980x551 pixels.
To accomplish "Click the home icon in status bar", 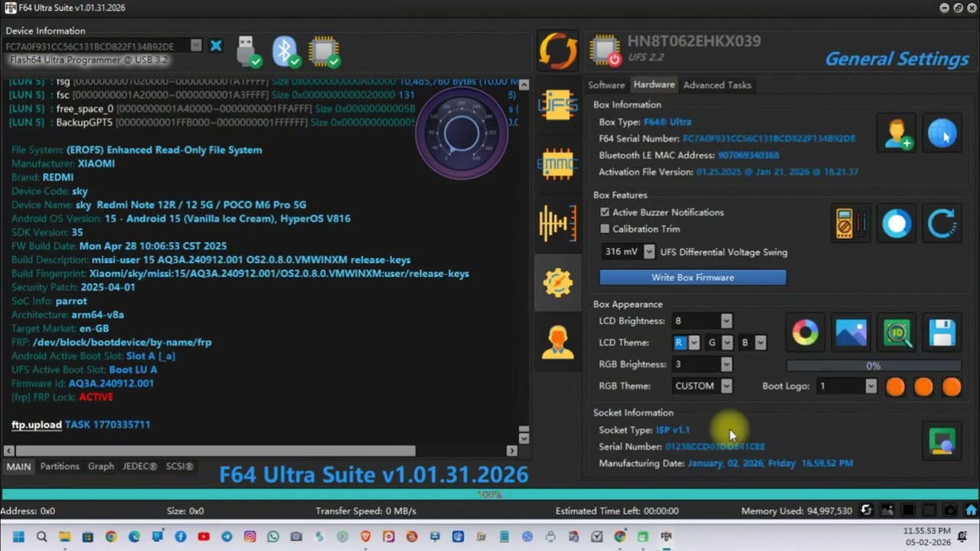I will [x=971, y=510].
